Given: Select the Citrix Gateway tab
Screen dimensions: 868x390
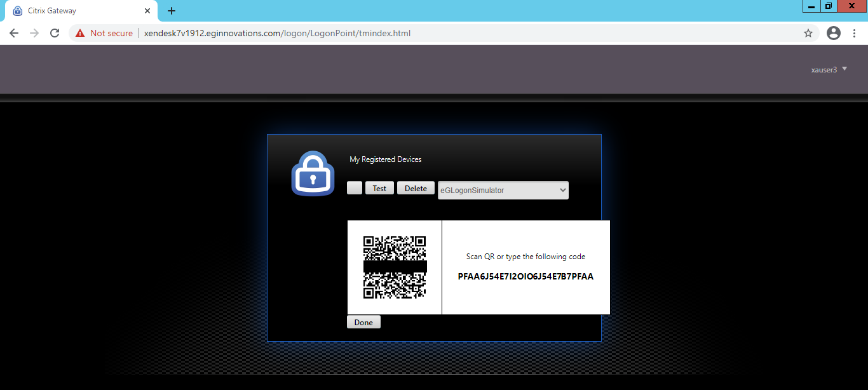Looking at the screenshot, I should 81,11.
